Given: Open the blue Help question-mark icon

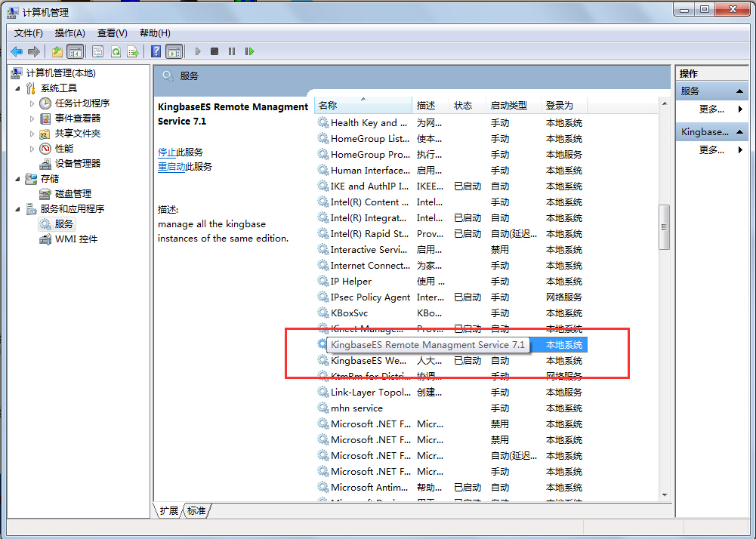Looking at the screenshot, I should 156,51.
